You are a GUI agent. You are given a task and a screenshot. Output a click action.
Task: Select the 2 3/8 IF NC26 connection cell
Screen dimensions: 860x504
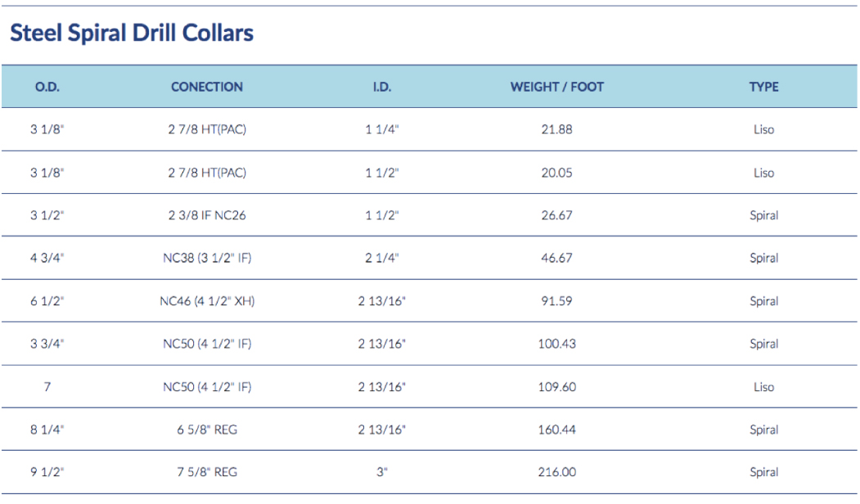point(206,216)
